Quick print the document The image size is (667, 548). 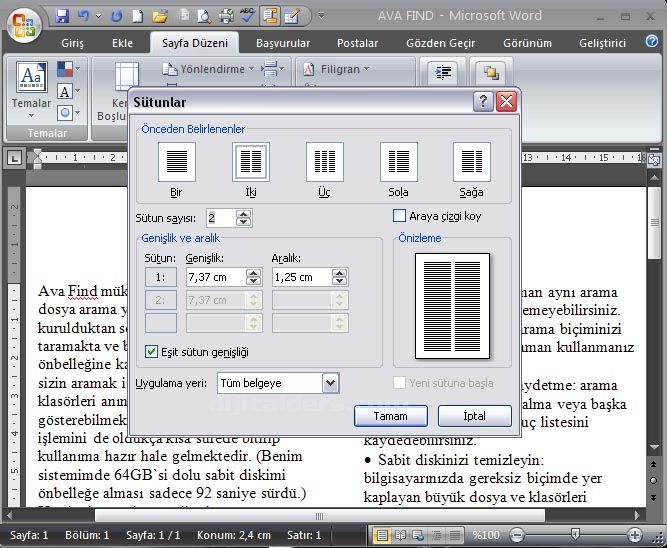click(x=226, y=16)
